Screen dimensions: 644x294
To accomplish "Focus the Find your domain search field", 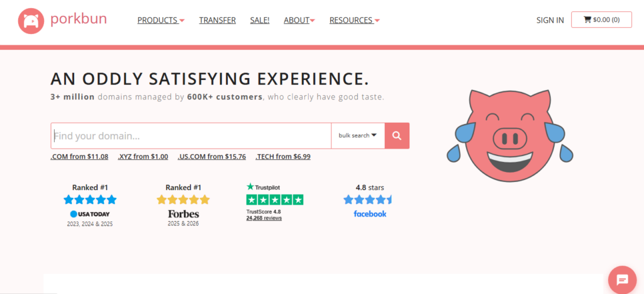I will click(191, 136).
